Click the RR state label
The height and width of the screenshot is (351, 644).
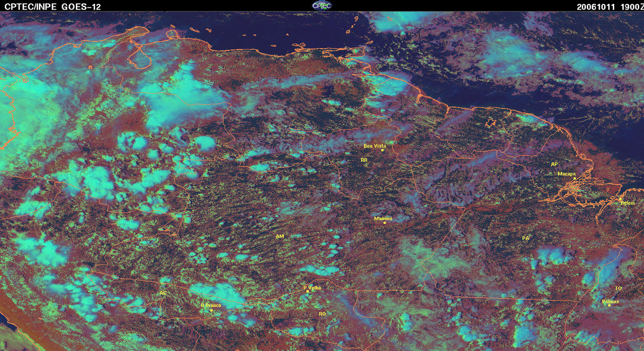point(364,160)
